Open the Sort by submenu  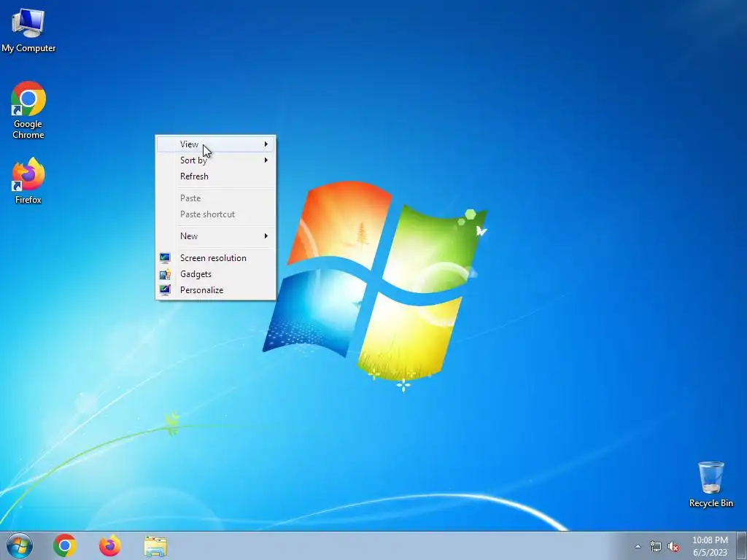tap(216, 160)
